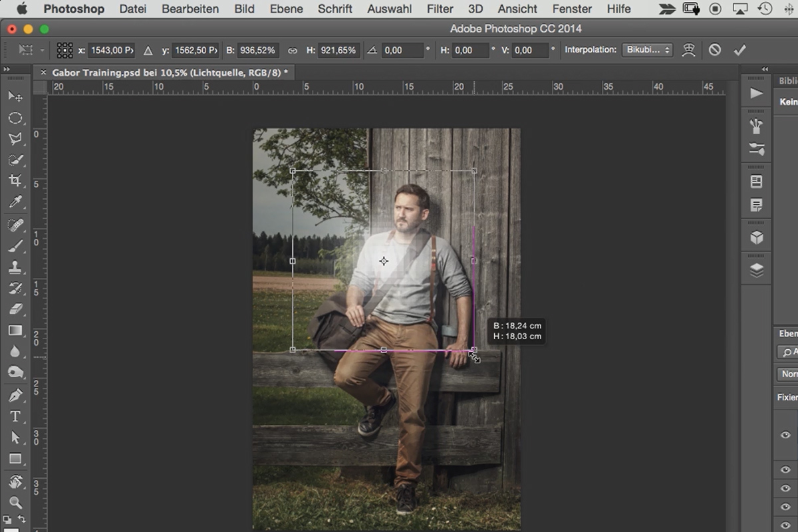Screen dimensions: 798x532
Task: Select the Brush tool
Action: click(15, 246)
